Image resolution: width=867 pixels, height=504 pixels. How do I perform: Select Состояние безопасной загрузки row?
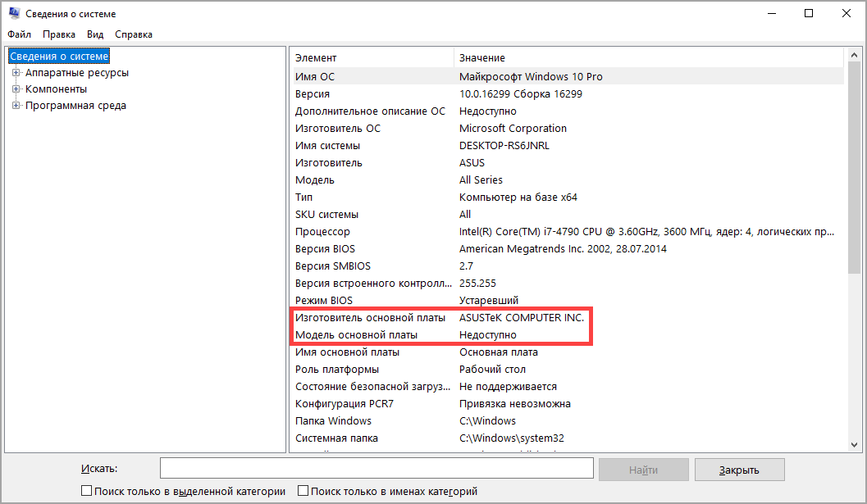tap(568, 386)
